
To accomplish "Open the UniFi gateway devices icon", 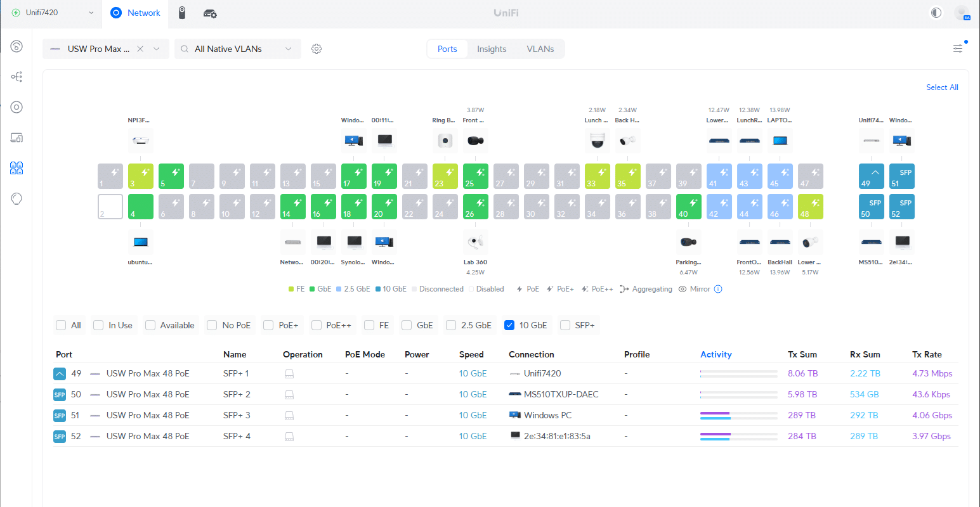I will pyautogui.click(x=210, y=13).
